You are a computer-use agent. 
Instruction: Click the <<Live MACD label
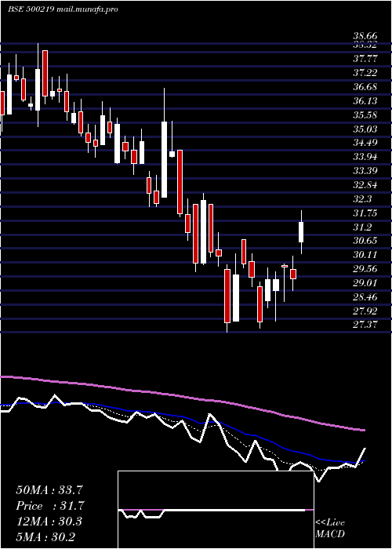330,529
